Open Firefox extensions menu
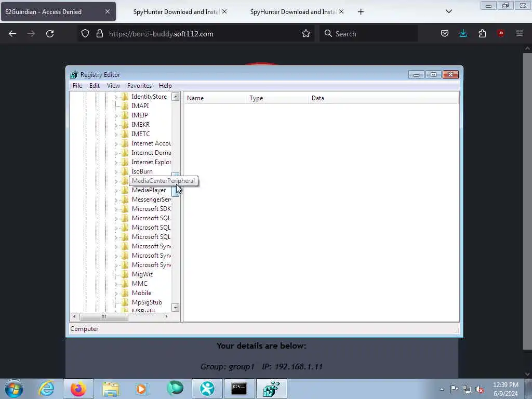This screenshot has height=399, width=532. click(x=482, y=33)
